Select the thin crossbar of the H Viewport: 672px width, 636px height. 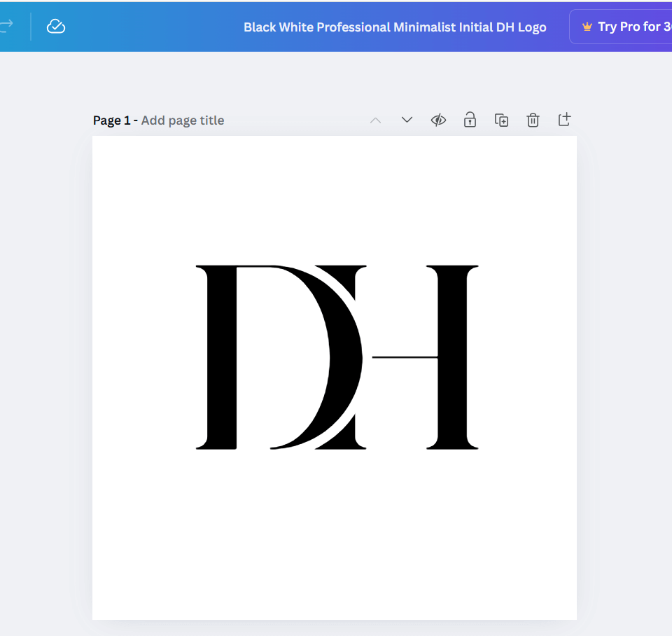click(405, 357)
